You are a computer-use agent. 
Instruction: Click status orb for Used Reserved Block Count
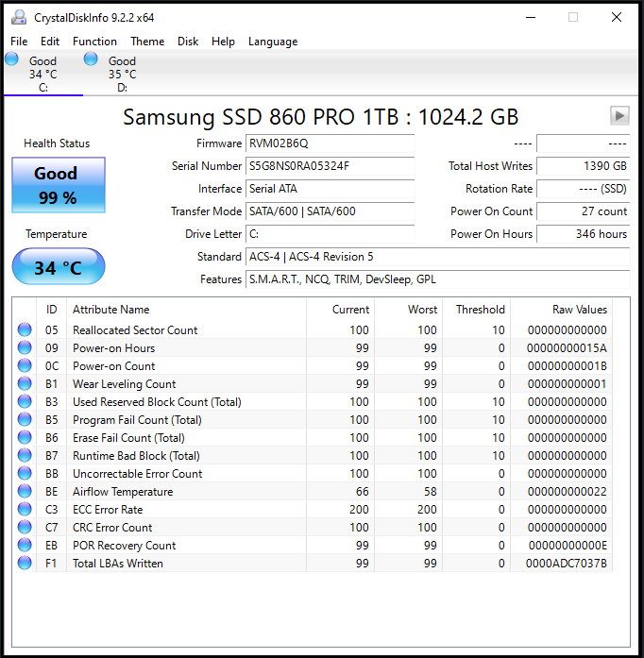pyautogui.click(x=25, y=401)
